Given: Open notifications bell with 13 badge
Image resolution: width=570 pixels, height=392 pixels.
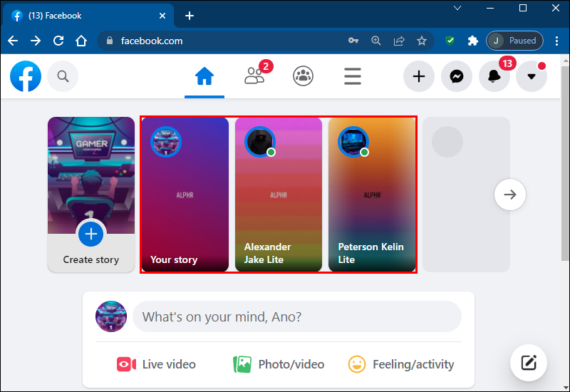Looking at the screenshot, I should [x=494, y=76].
